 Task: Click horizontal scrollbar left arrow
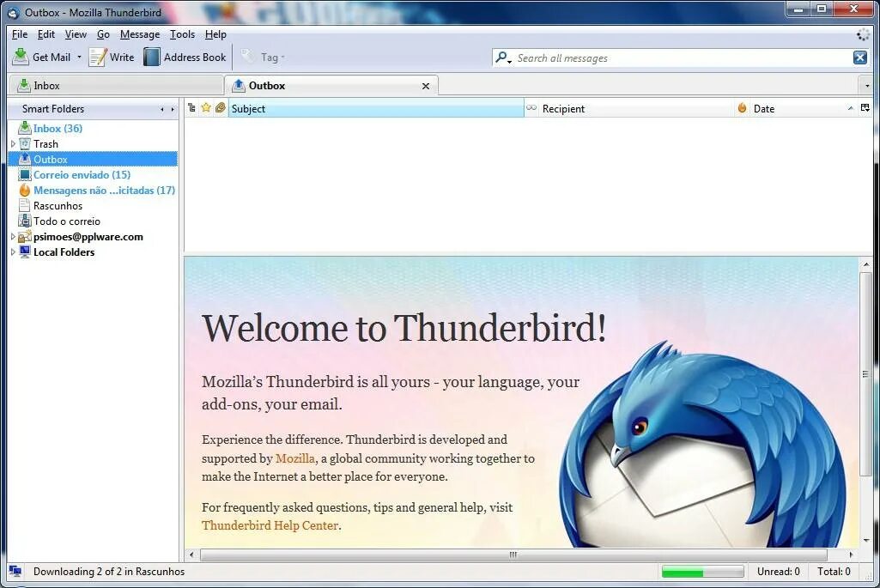point(192,555)
